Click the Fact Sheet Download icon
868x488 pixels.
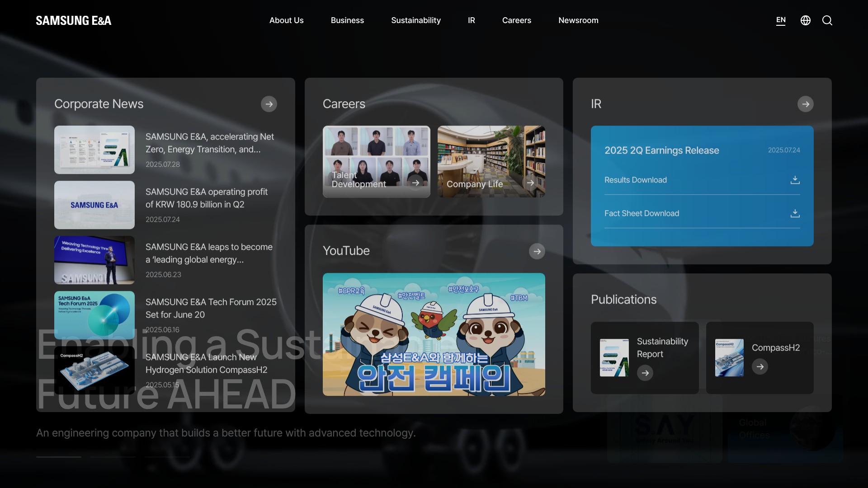(x=795, y=213)
